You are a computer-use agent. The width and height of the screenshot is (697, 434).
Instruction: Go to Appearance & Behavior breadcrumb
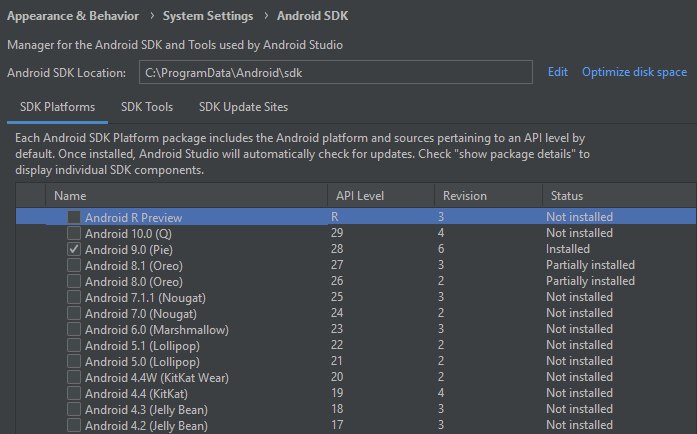(x=73, y=16)
